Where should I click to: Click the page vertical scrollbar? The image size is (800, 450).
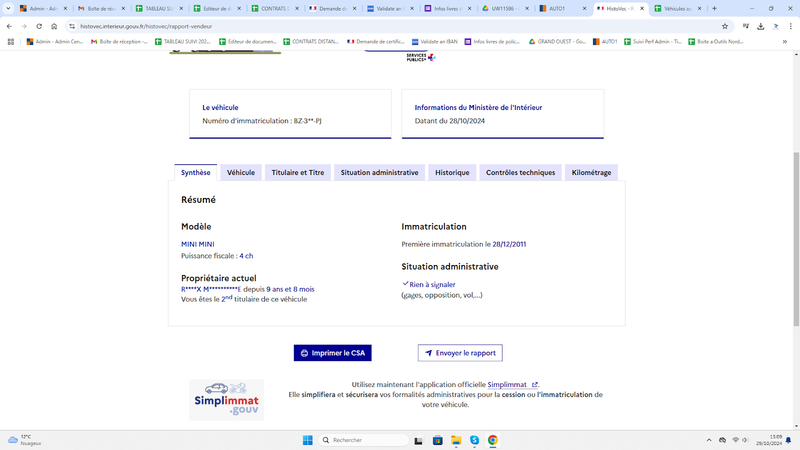[796, 240]
